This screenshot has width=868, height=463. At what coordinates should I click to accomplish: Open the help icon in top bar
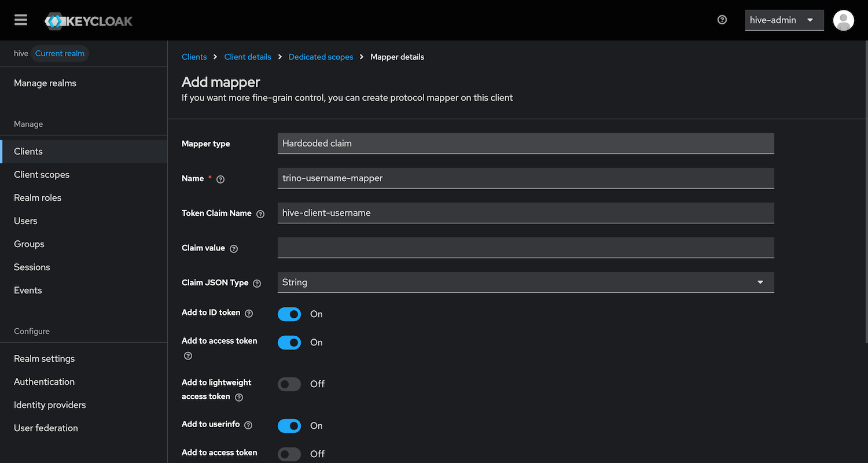[722, 20]
